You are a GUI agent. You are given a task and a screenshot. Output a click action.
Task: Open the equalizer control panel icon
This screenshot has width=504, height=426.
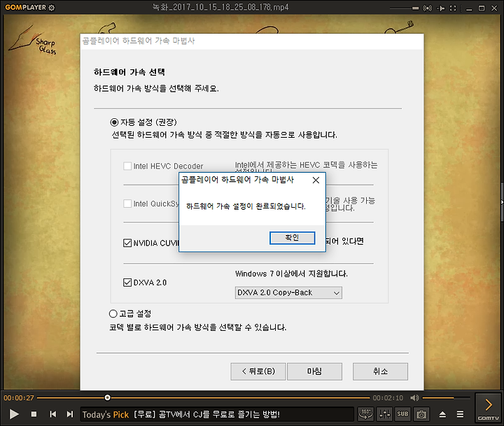pyautogui.click(x=384, y=414)
